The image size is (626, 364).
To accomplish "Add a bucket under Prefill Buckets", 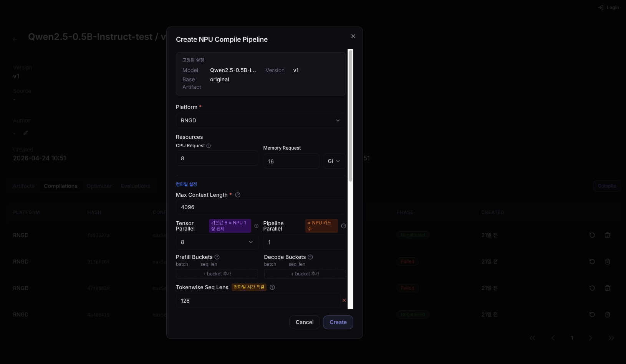I will click(x=217, y=274).
